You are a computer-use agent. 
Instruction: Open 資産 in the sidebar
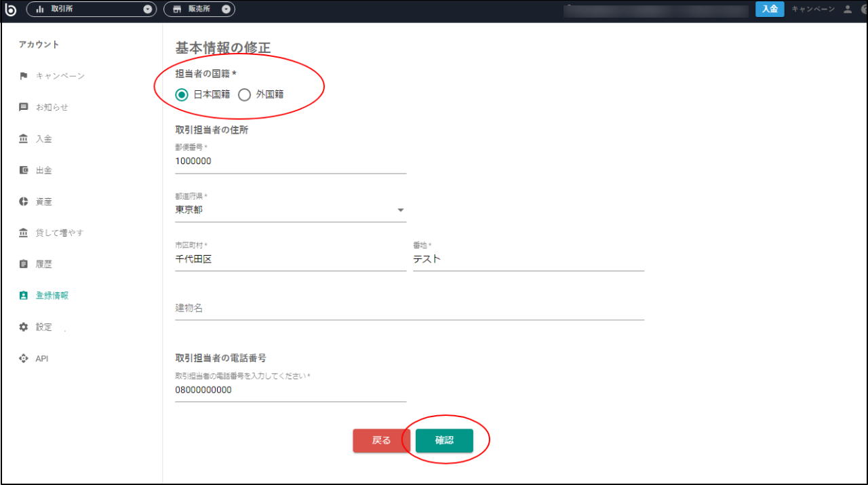click(x=44, y=201)
